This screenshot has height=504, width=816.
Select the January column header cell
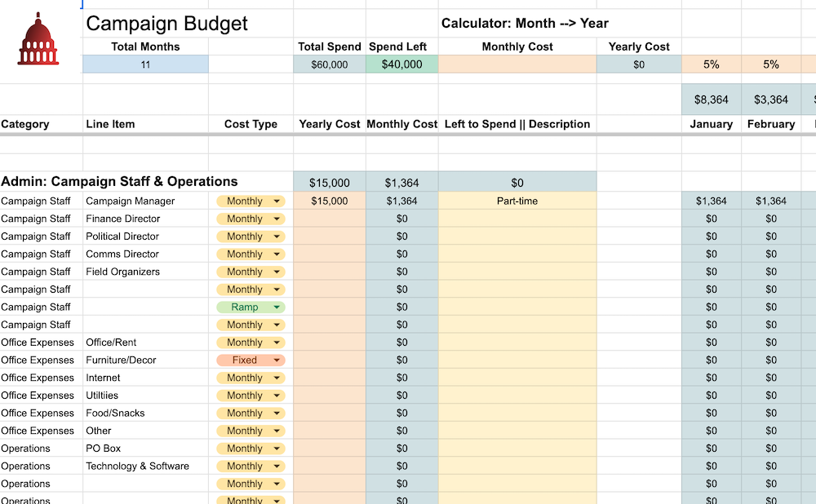[711, 124]
